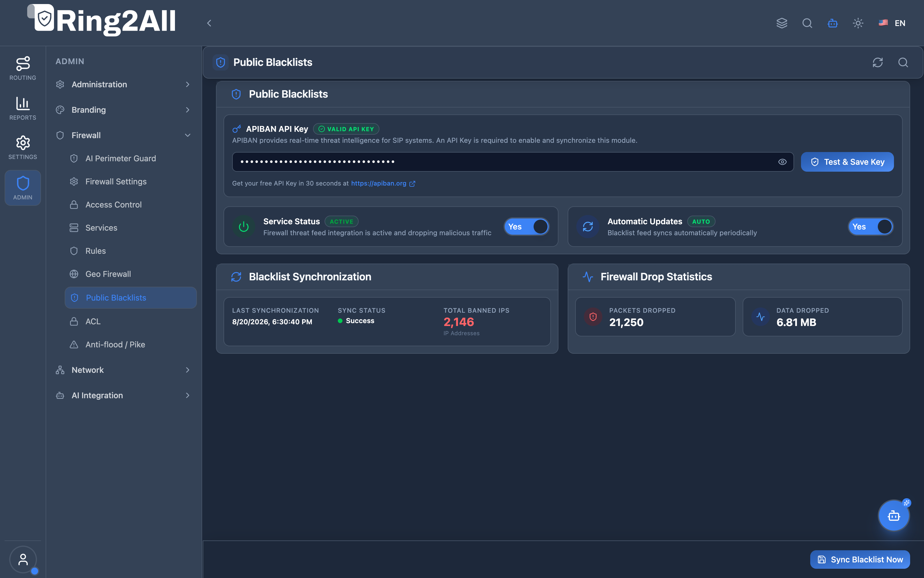The width and height of the screenshot is (924, 578).
Task: Click search icon in Public Blacklists bar
Action: point(903,62)
